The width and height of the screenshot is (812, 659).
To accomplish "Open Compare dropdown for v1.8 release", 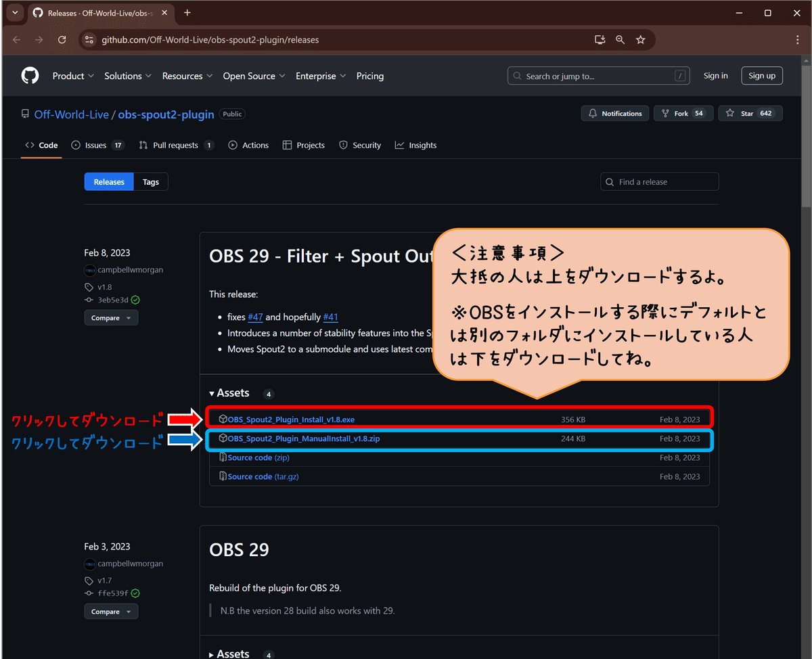I will tap(111, 317).
